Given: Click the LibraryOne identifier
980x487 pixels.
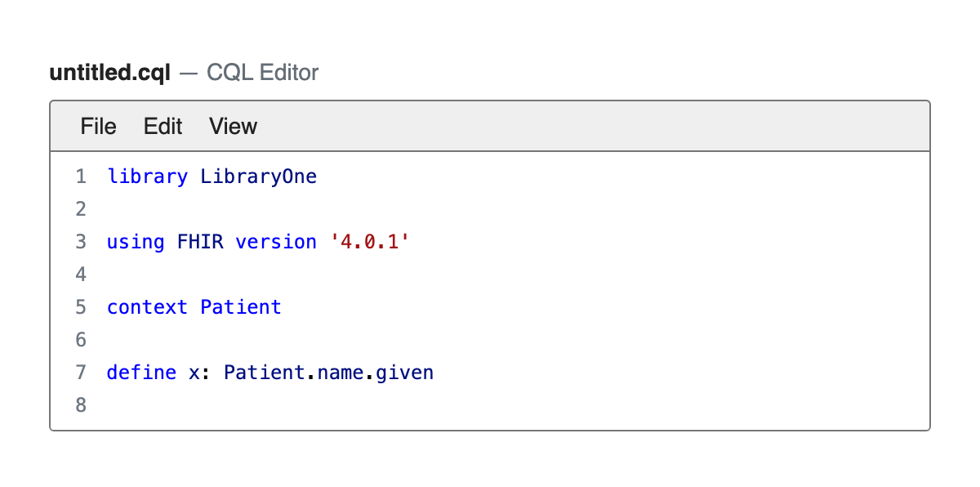Looking at the screenshot, I should (x=258, y=176).
